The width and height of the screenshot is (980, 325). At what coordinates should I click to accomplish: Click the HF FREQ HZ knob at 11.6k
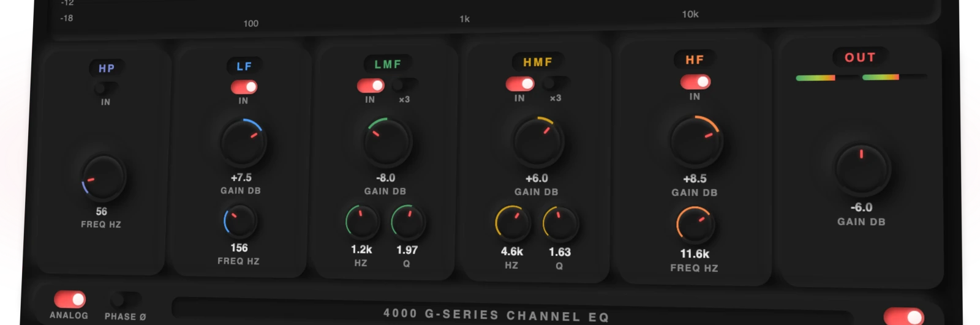click(x=695, y=225)
